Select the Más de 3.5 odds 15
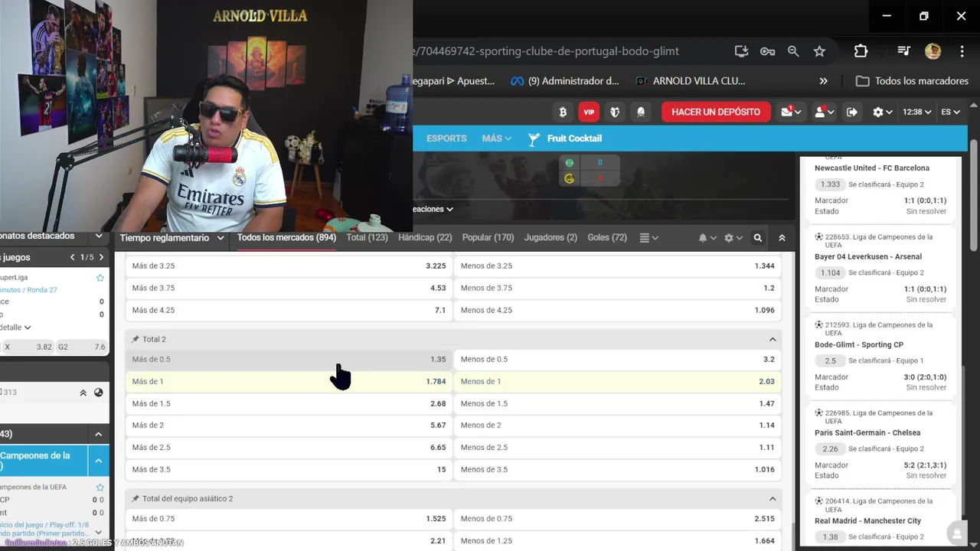 pyautogui.click(x=289, y=469)
